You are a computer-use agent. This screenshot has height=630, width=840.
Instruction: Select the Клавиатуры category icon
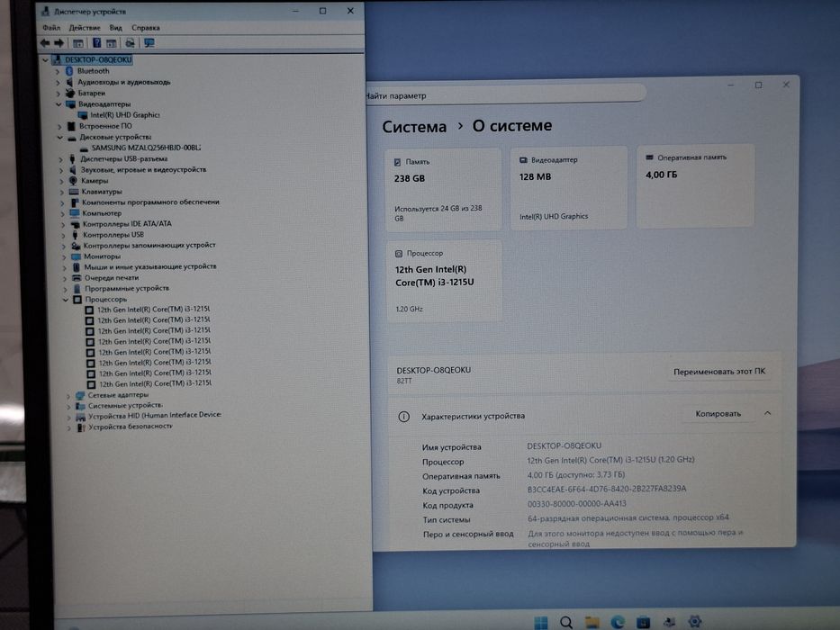click(x=74, y=191)
